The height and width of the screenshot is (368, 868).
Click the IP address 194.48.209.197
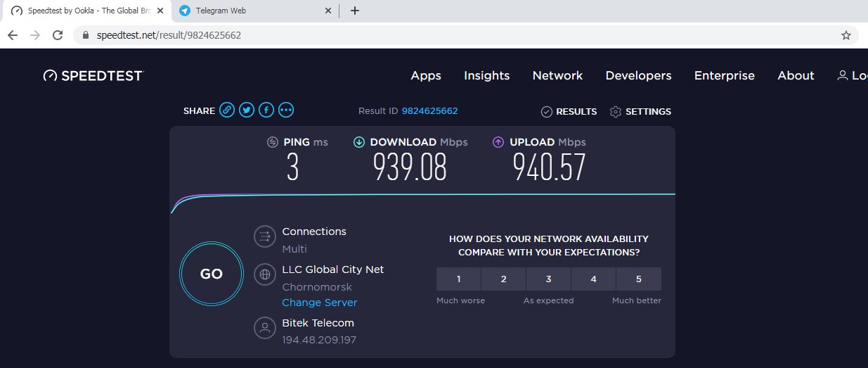point(319,341)
